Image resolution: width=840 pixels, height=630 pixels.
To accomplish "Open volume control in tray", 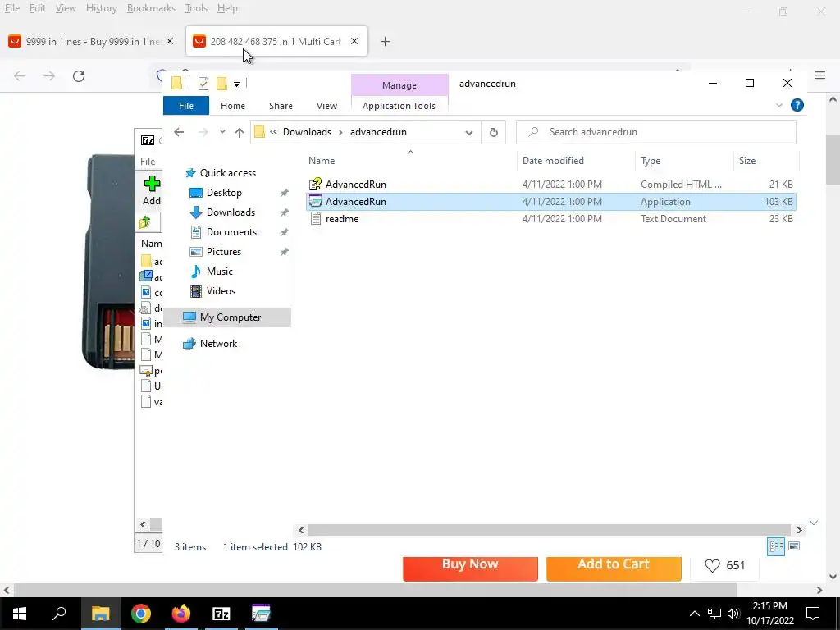I will 733,614.
